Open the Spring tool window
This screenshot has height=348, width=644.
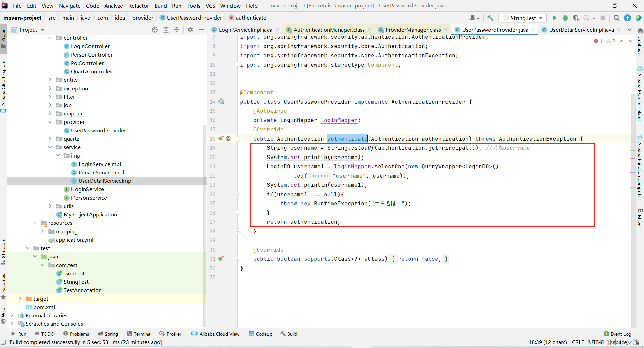108,334
